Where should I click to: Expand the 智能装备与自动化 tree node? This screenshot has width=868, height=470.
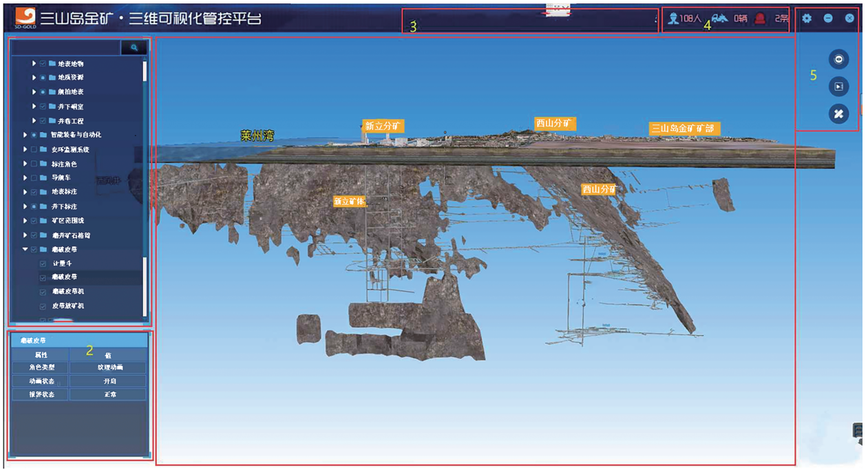(x=25, y=135)
